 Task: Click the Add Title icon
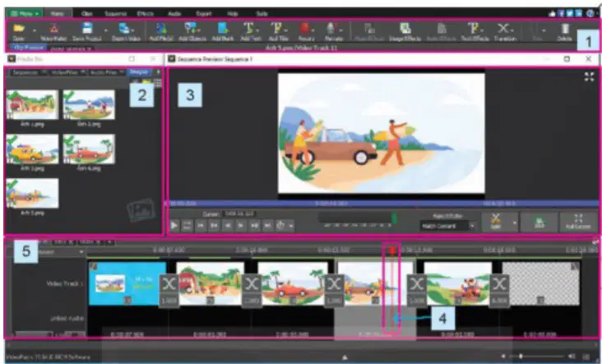(276, 29)
